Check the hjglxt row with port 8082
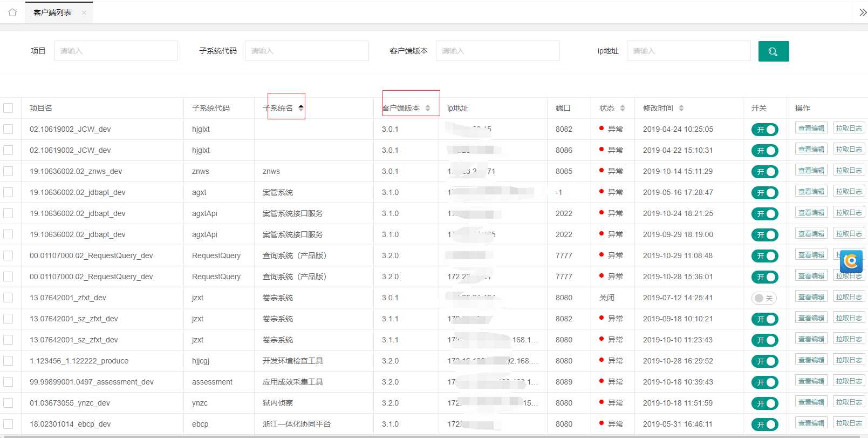Viewport: 868px width, 438px height. (8, 129)
